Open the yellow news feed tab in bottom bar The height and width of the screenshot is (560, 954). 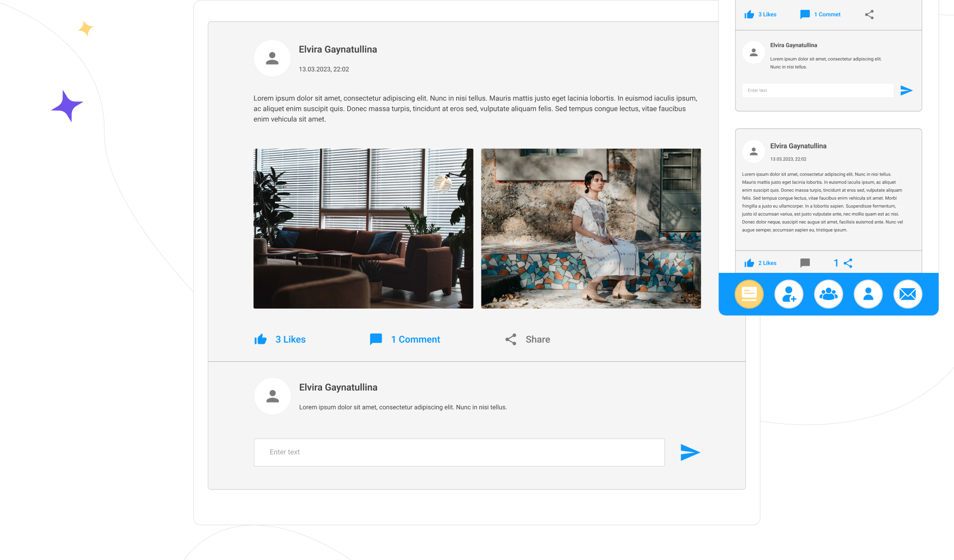point(749,294)
